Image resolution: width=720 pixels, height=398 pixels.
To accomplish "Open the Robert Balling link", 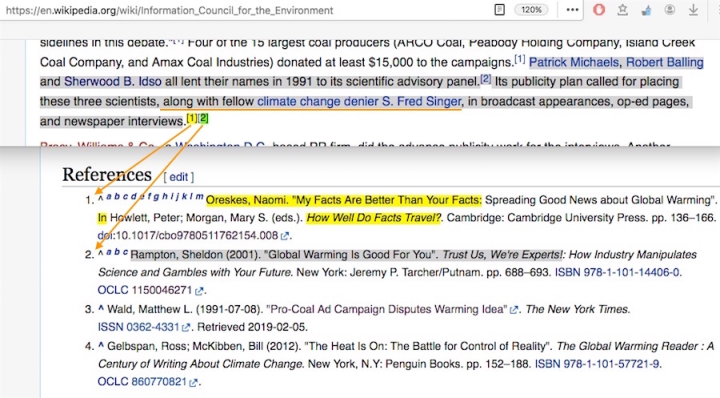I will point(664,62).
